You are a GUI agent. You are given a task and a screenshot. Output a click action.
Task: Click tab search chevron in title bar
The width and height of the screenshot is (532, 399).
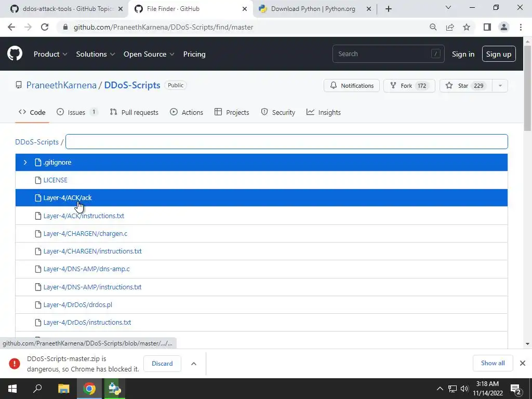448,7
